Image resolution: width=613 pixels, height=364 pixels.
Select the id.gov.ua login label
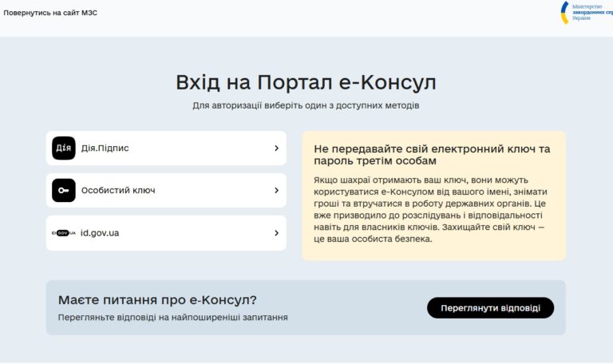point(100,233)
